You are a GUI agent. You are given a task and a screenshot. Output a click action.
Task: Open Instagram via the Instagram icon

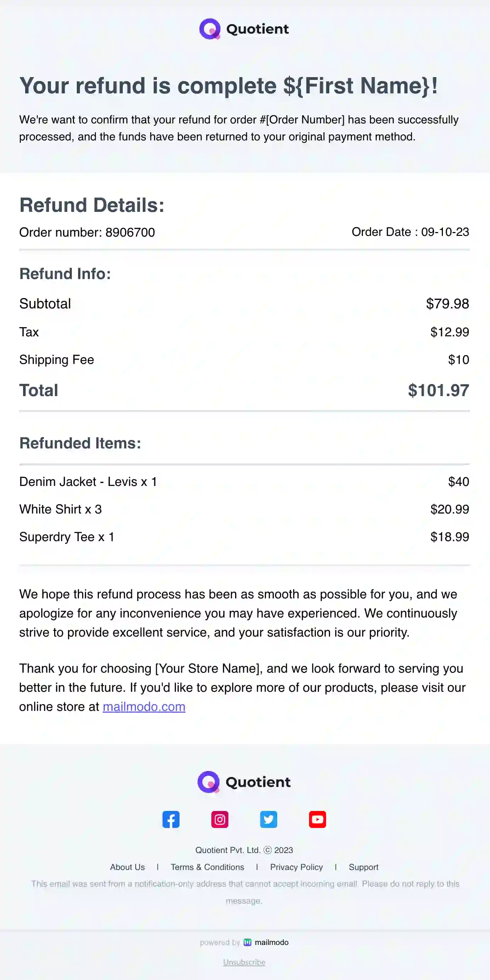[220, 820]
